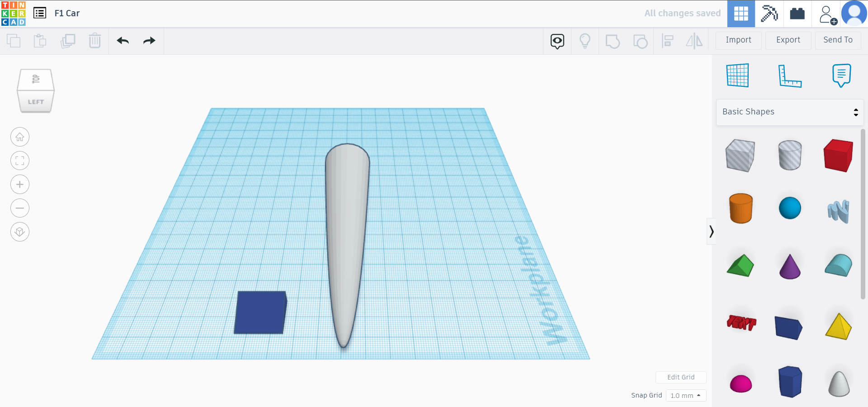Zoom in with the plus button

[20, 185]
